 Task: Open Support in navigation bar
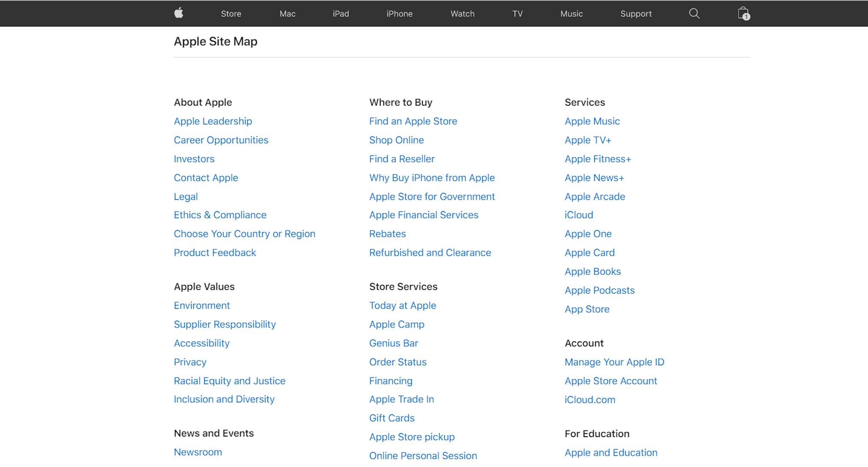click(x=636, y=13)
